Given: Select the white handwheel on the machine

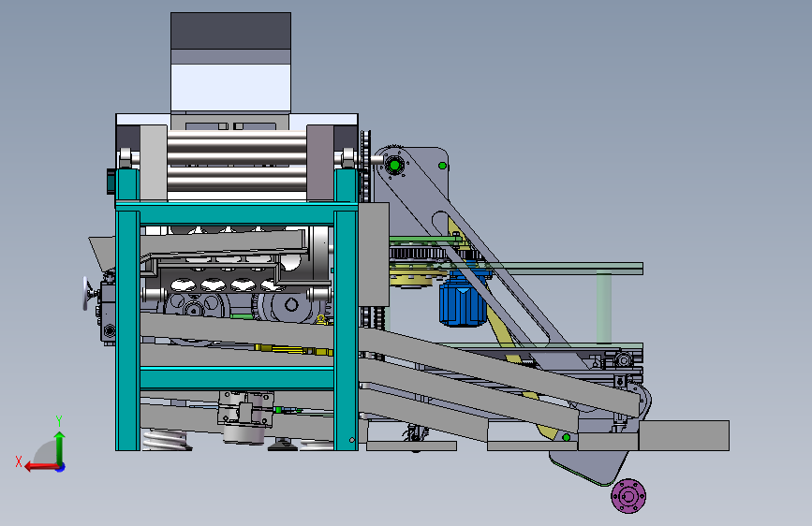Looking at the screenshot, I should pos(86,294).
